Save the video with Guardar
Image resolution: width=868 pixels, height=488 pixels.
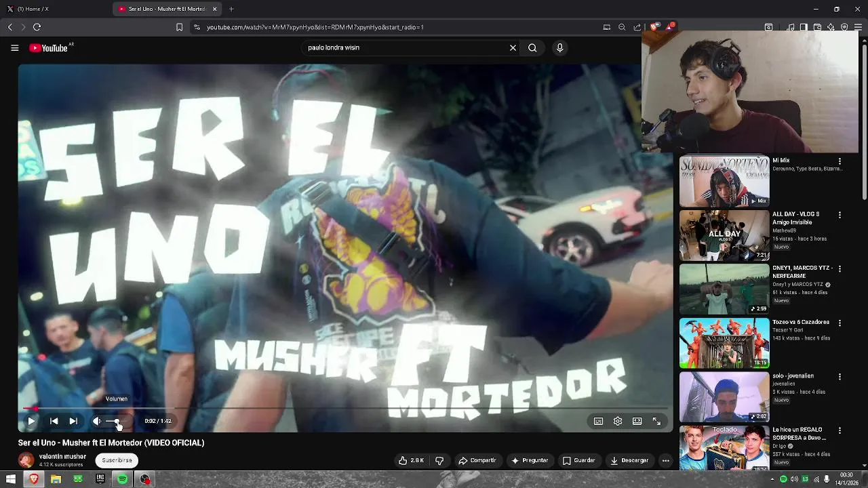click(x=578, y=460)
